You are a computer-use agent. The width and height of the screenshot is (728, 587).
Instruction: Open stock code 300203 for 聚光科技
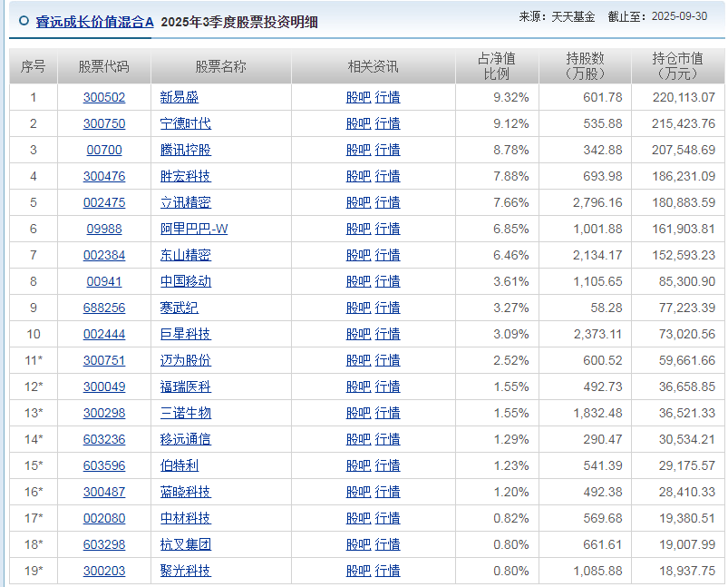coord(104,571)
